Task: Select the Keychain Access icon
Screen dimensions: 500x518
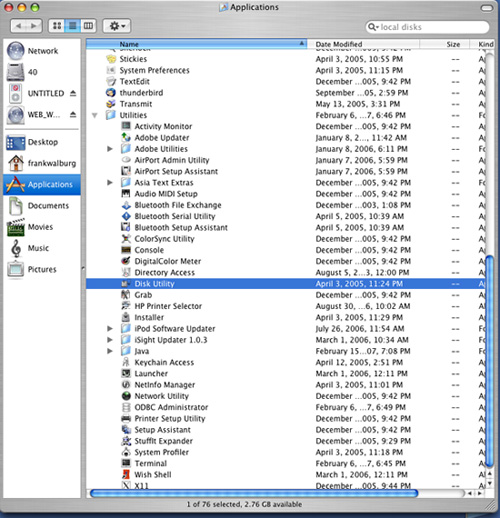Action: pos(126,362)
